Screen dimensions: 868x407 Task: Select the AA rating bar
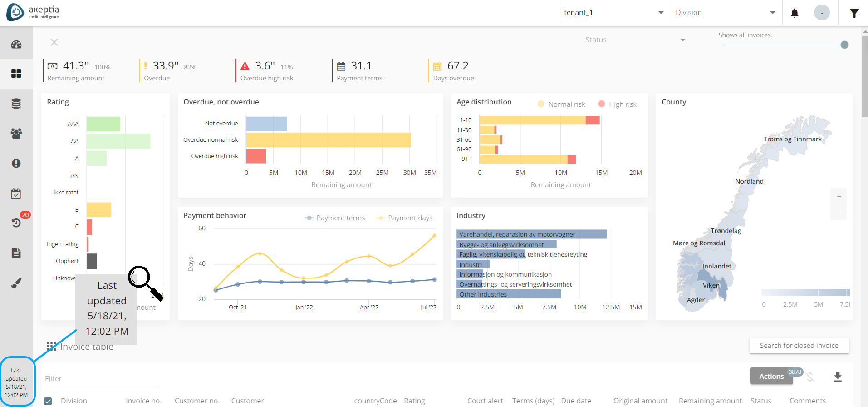(118, 141)
